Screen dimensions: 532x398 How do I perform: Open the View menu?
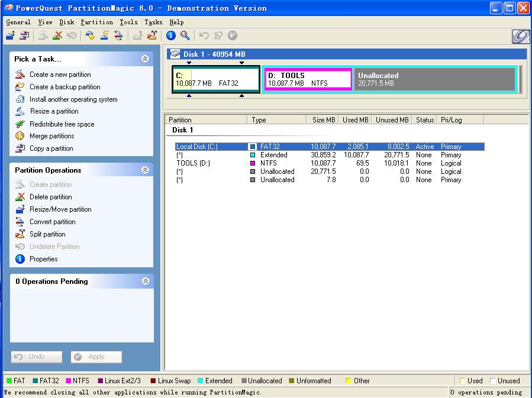coord(45,22)
